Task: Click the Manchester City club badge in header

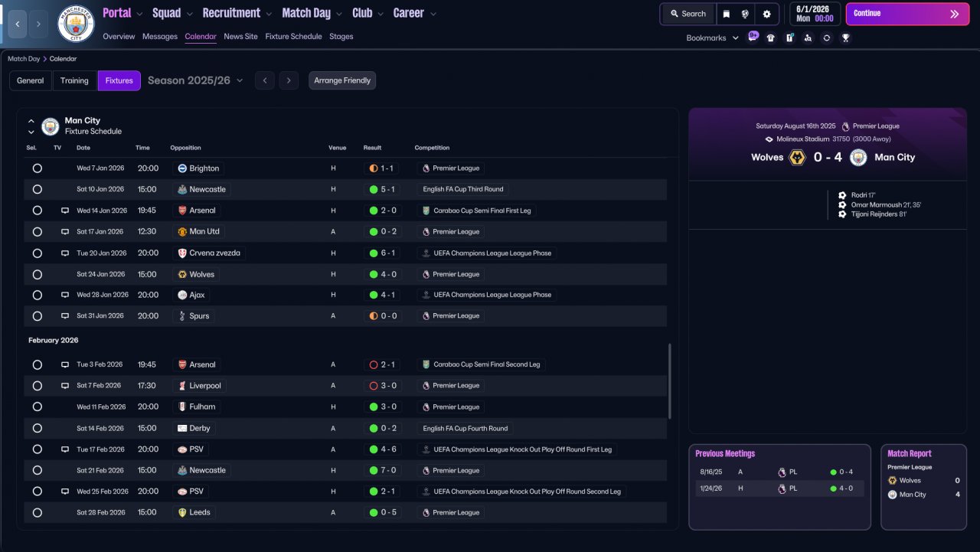Action: (76, 24)
